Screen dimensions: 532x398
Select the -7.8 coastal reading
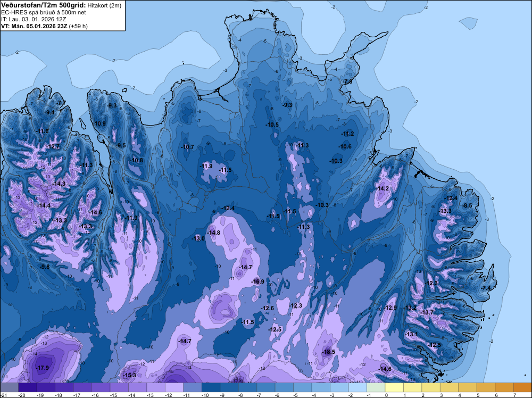click(347, 82)
